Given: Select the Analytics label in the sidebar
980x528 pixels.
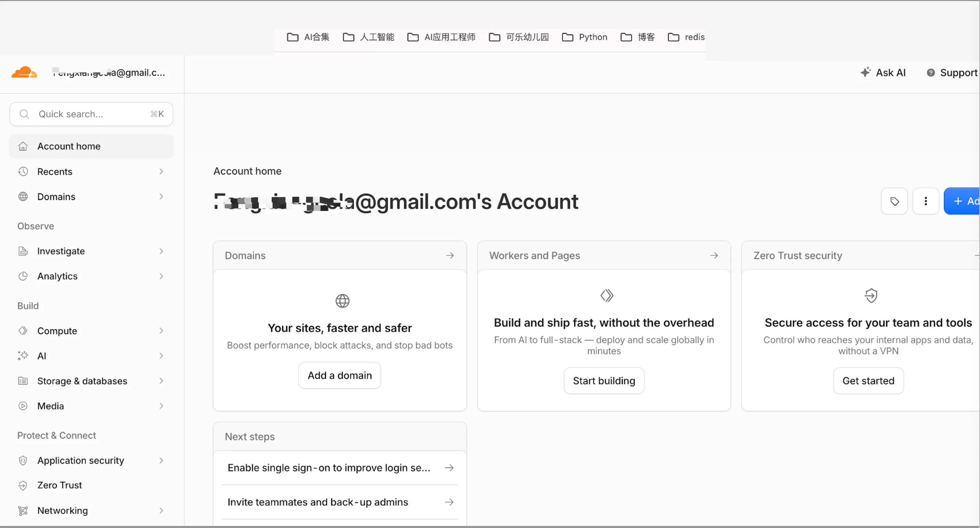Looking at the screenshot, I should point(58,276).
